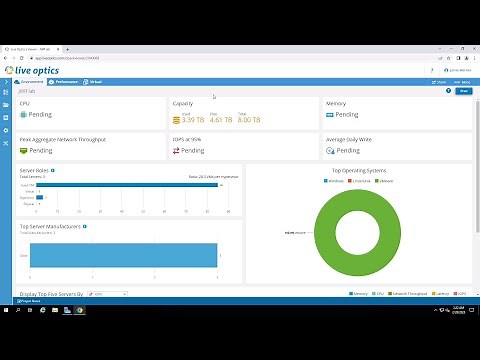
Task: Toggle CPU legend at bottom right
Action: pyautogui.click(x=378, y=294)
